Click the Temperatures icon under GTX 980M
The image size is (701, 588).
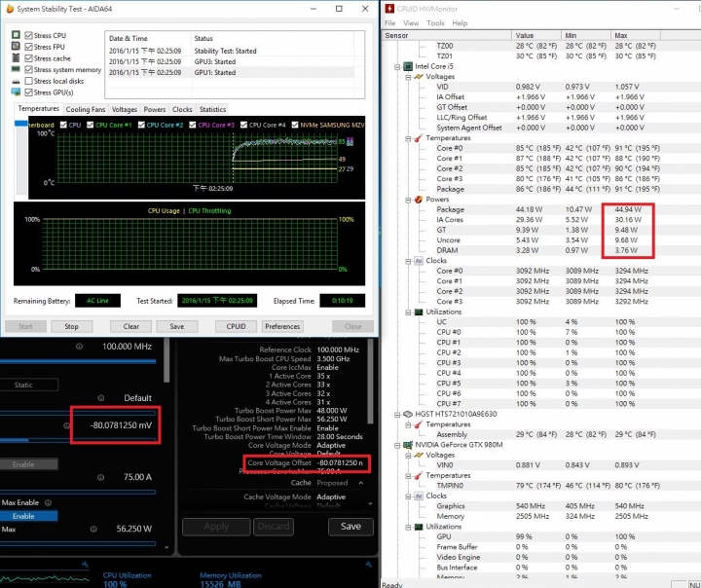(419, 475)
